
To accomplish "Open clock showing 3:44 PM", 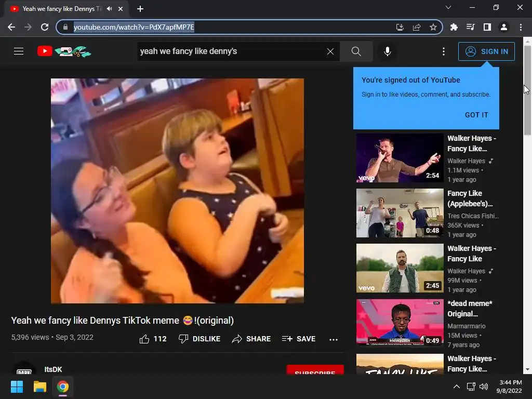I will point(509,387).
